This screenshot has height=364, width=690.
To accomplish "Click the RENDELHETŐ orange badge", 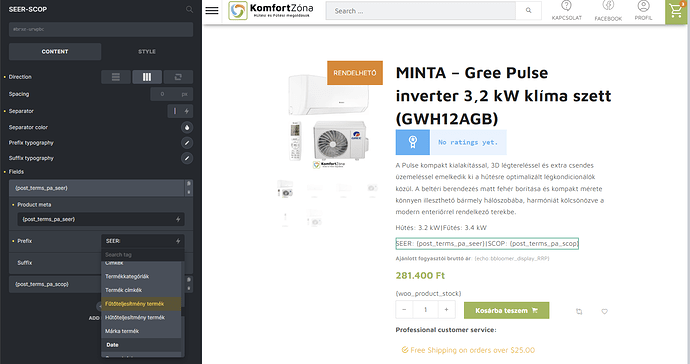I will [x=355, y=73].
